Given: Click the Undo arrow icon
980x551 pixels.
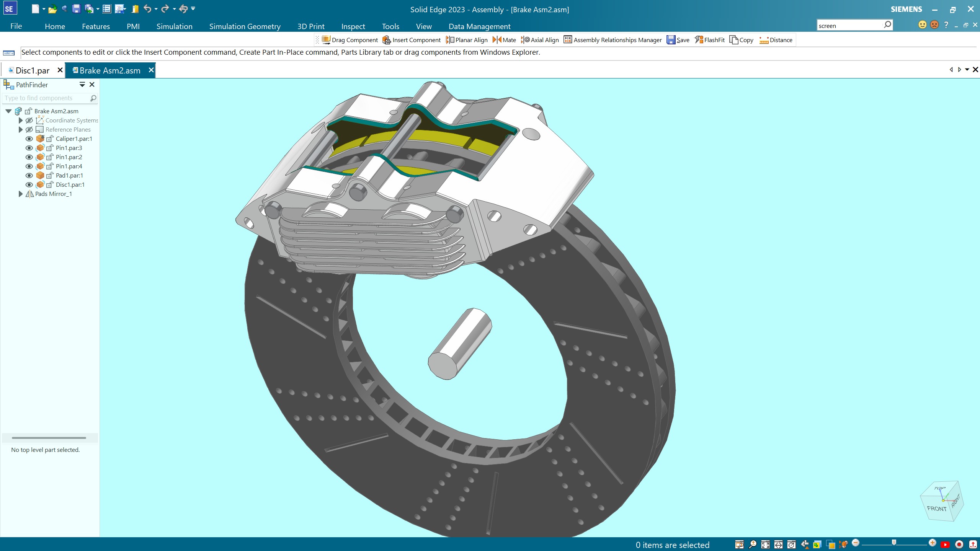Looking at the screenshot, I should point(147,9).
